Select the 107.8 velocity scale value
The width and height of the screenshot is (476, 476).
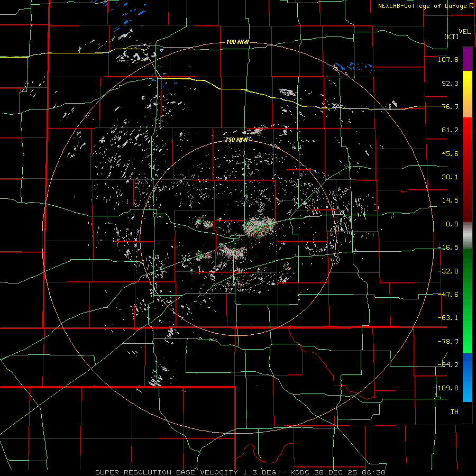click(x=448, y=59)
